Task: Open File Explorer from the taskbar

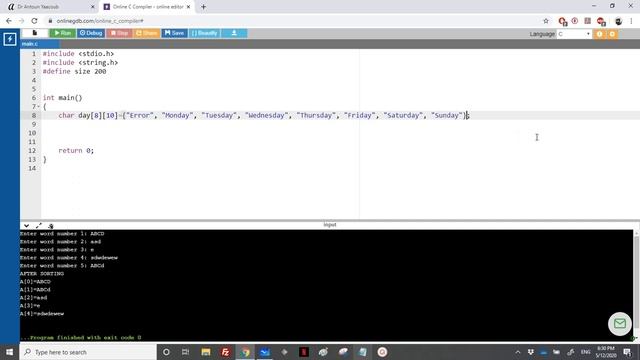Action: [206, 352]
